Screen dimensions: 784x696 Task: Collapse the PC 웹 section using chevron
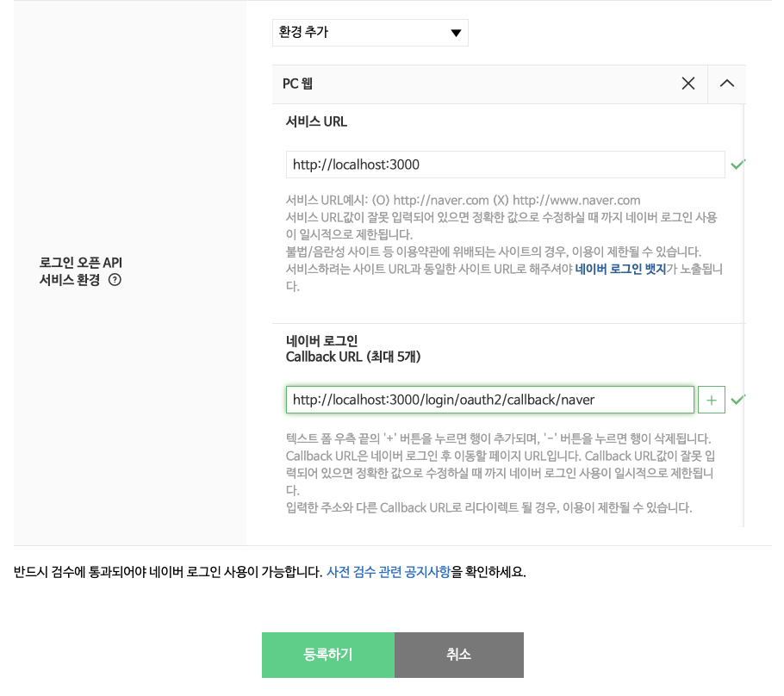(727, 84)
